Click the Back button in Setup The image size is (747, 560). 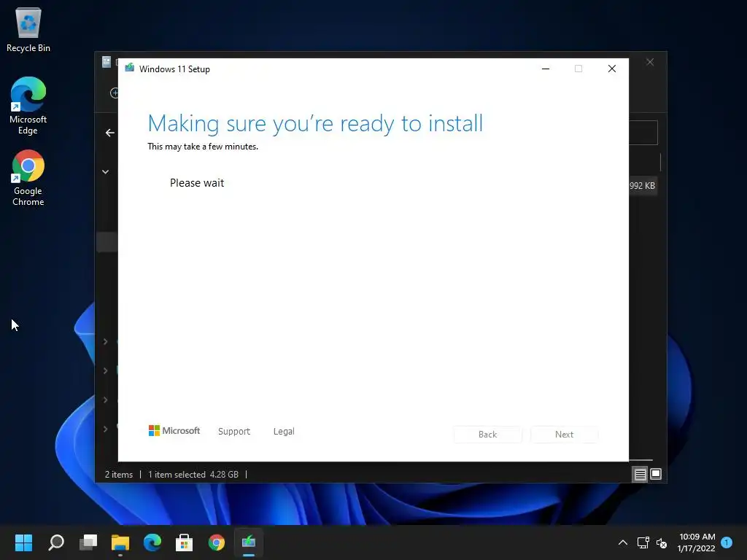(x=488, y=435)
